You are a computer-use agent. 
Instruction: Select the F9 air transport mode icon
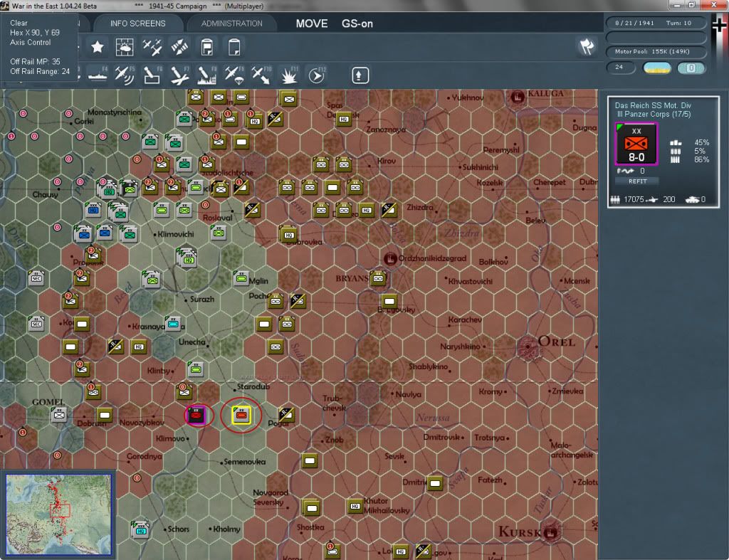(234, 75)
